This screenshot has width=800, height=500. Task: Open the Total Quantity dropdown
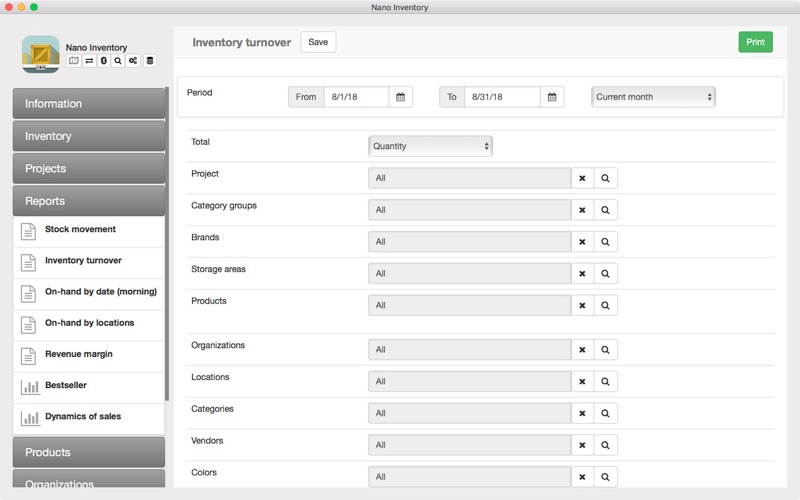[430, 146]
